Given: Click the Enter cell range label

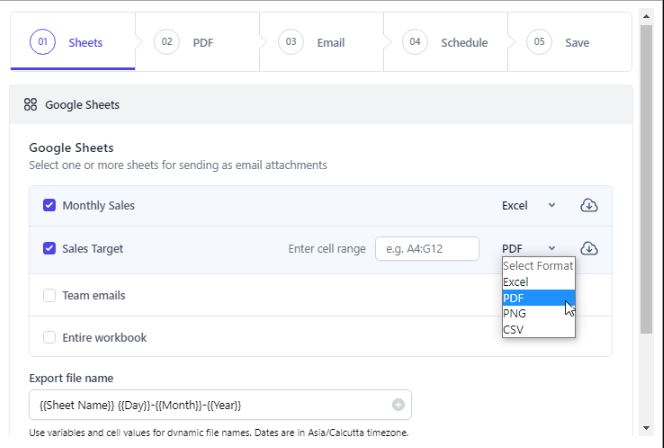Looking at the screenshot, I should coord(326,249).
